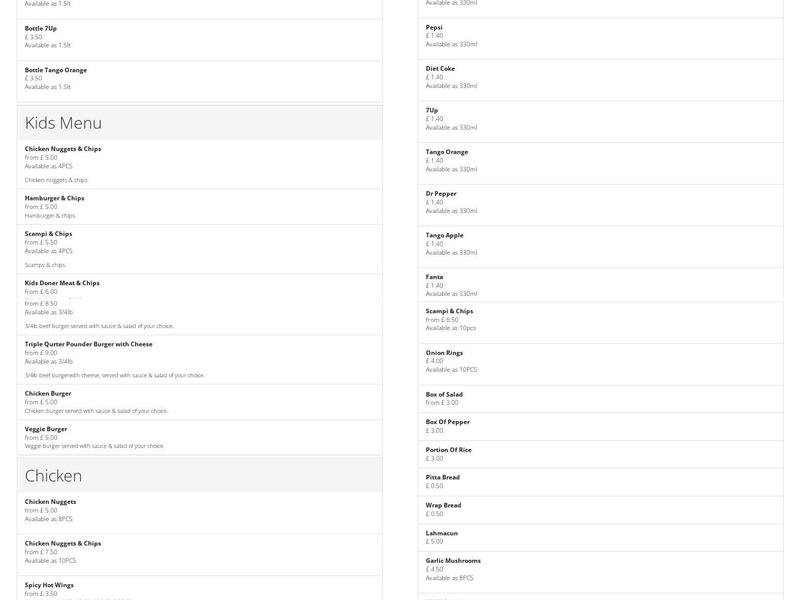Select Lahmacun for £5.00
Viewport: 800px width, 600px height.
[600, 537]
